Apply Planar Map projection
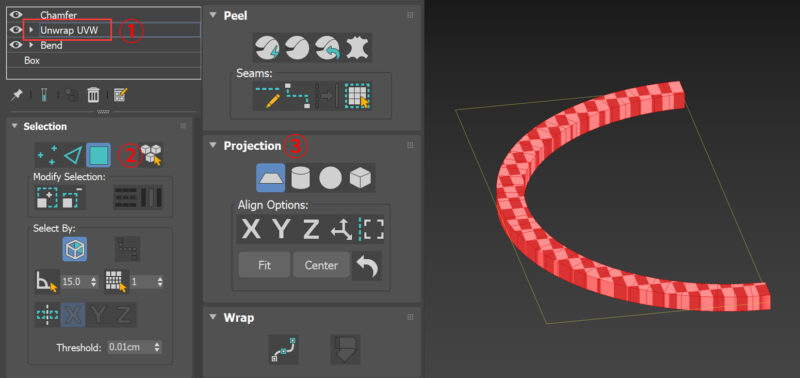Screen dimensions: 800x378 coord(270,178)
